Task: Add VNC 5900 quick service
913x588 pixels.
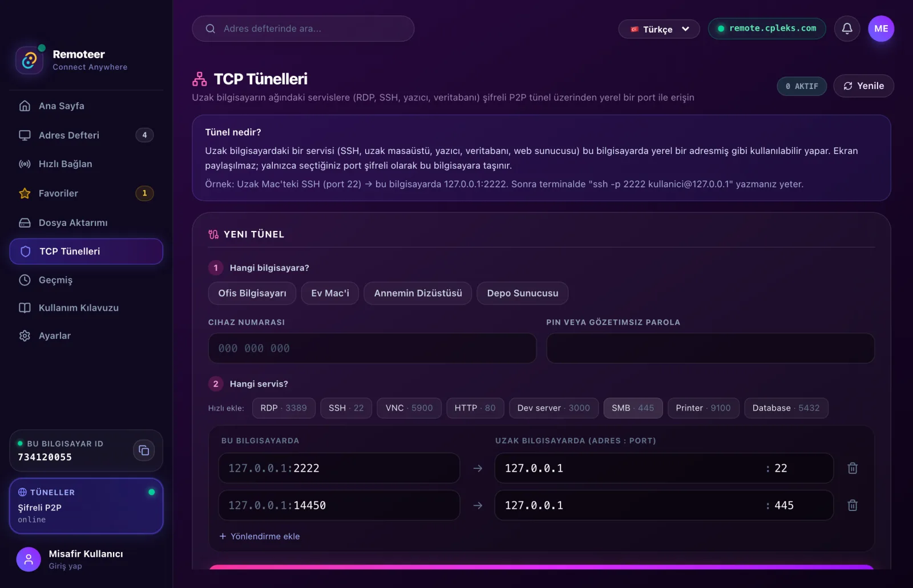Action: (409, 408)
